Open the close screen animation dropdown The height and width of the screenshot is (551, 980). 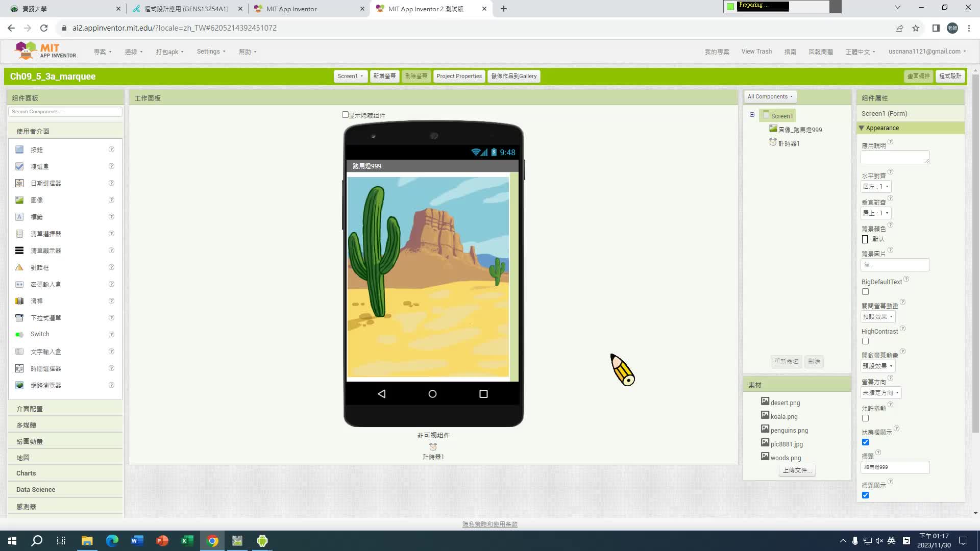(x=878, y=317)
